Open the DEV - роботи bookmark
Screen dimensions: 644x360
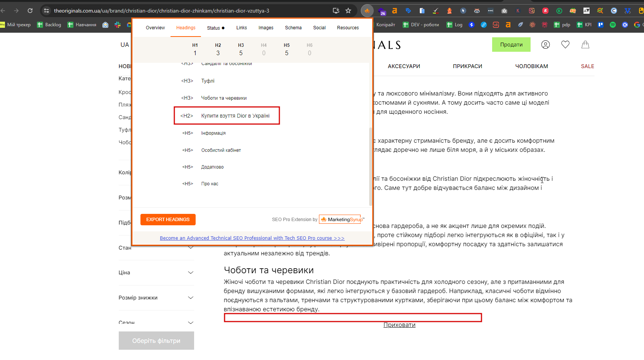click(x=421, y=25)
